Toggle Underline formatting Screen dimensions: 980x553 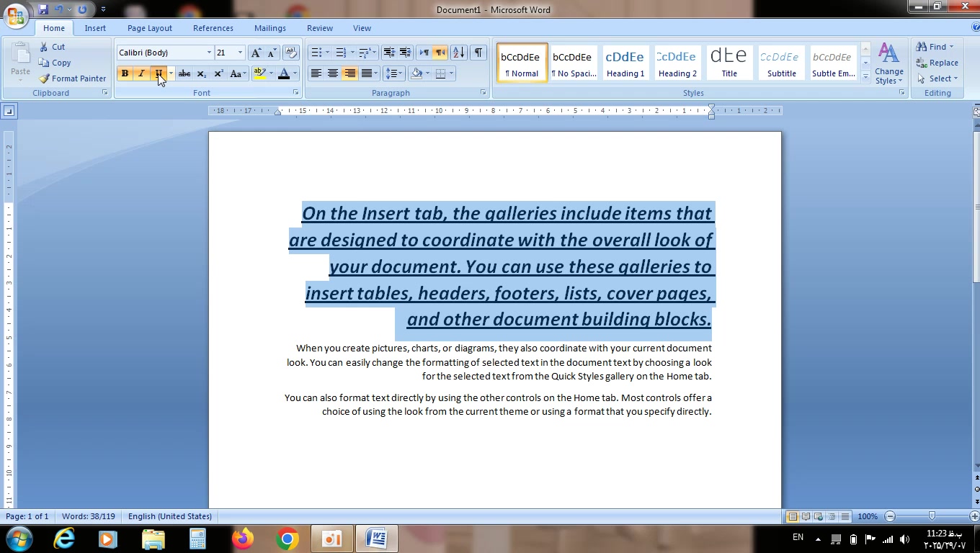[158, 73]
